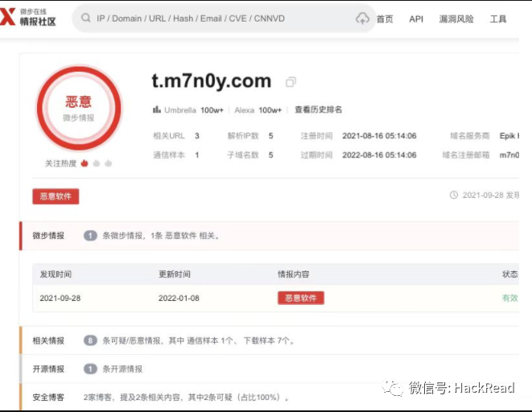This screenshot has height=412, width=532.
Task: Click the 发现时间 column header
Action: point(56,274)
